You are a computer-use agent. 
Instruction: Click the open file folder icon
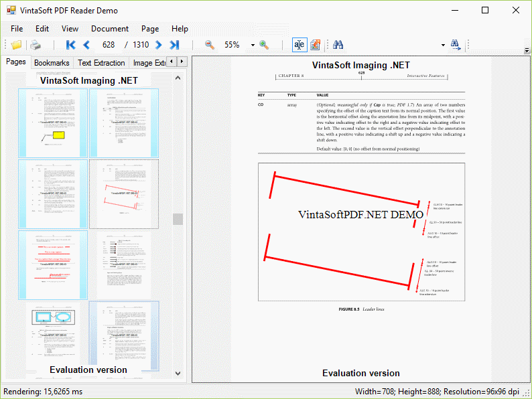click(16, 45)
